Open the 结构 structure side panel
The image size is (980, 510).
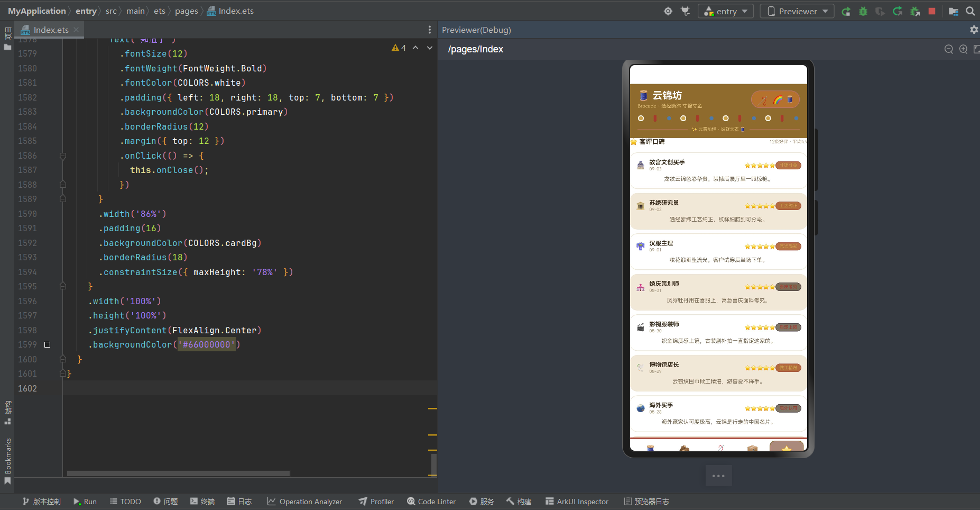(x=7, y=413)
